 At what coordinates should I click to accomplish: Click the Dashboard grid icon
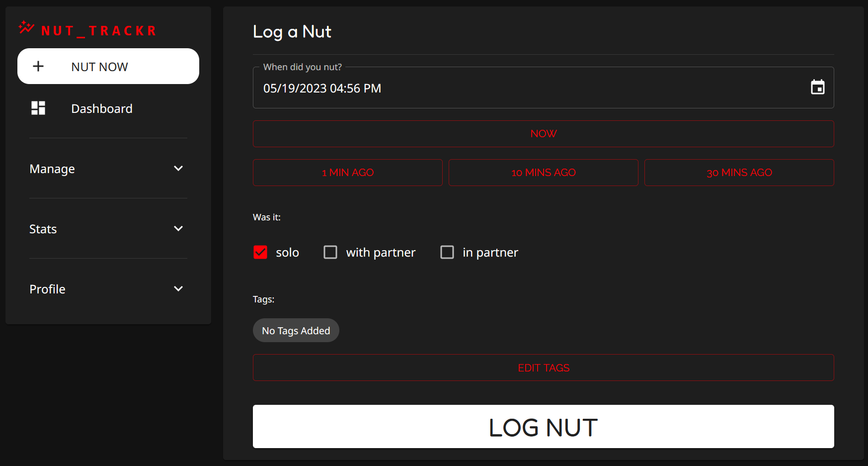[x=38, y=108]
